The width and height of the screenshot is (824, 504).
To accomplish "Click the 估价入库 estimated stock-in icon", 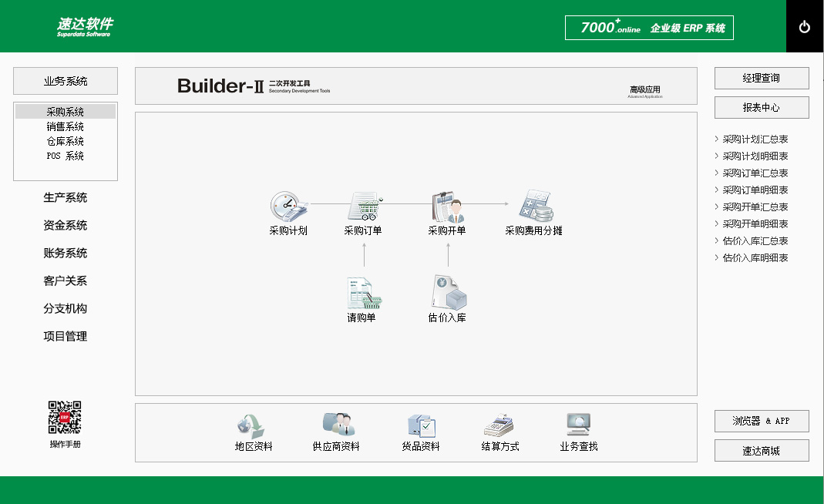I will pos(448,294).
